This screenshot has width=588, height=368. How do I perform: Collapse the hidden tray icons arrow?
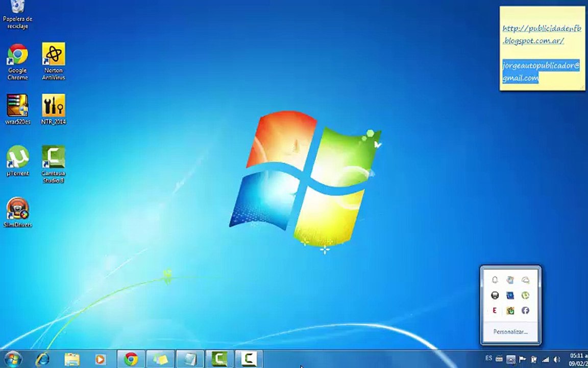tap(510, 359)
